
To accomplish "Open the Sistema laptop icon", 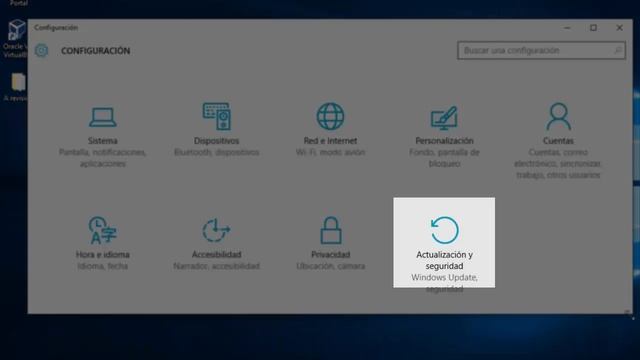I will tap(102, 117).
